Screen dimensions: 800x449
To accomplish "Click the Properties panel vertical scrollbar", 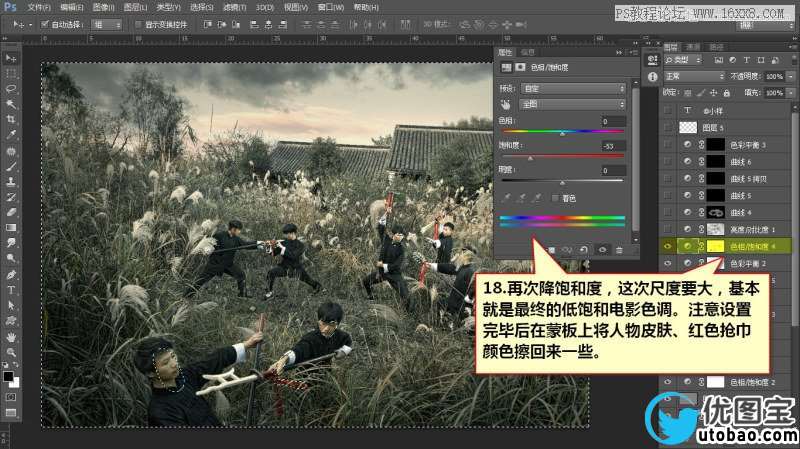I will tap(635, 161).
